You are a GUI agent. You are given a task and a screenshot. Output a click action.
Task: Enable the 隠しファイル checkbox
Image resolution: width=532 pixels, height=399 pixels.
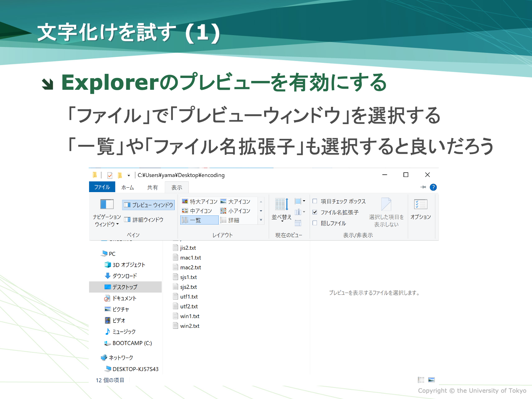pos(315,223)
